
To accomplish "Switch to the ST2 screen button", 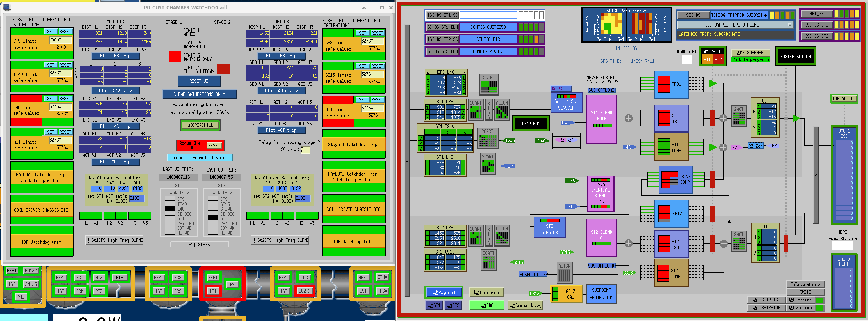I will tap(453, 305).
